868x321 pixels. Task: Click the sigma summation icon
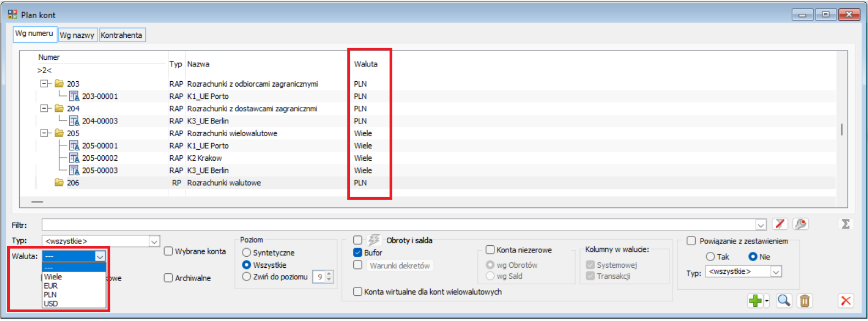(x=846, y=224)
